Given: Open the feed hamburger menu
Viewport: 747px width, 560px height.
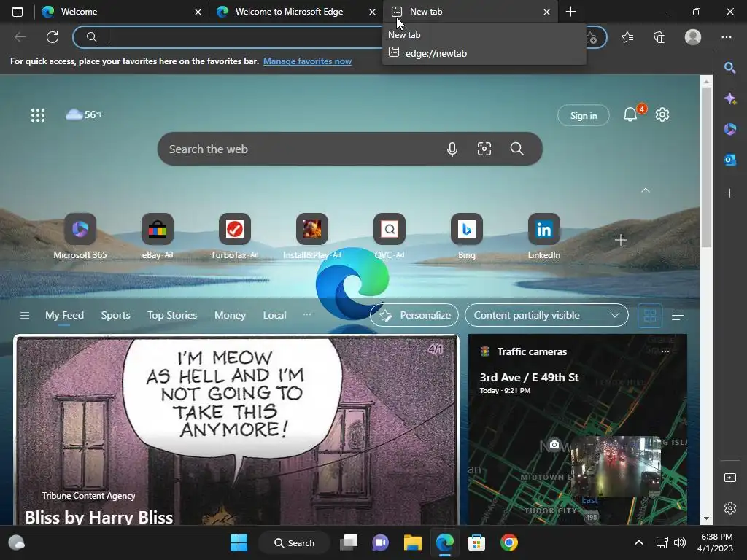Looking at the screenshot, I should click(25, 315).
